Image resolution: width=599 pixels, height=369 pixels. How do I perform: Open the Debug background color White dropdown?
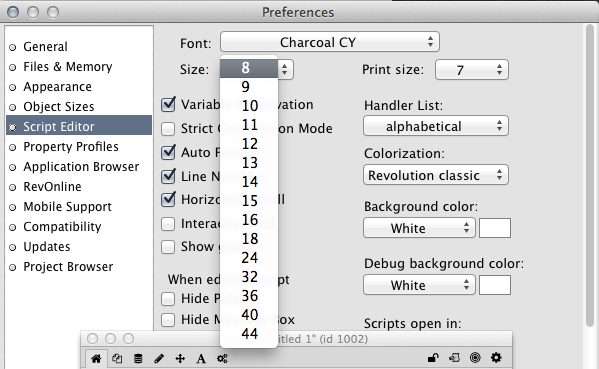point(419,285)
